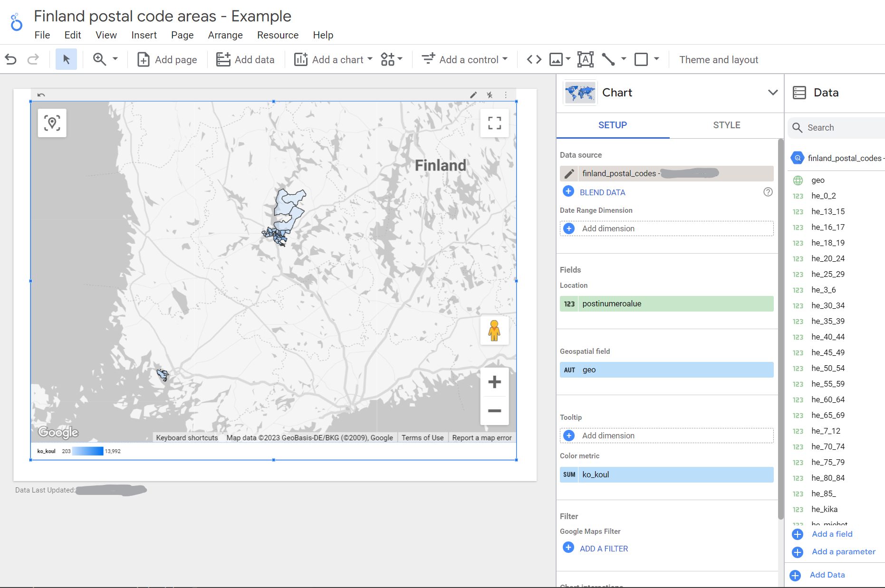Click the world map chart type thumbnail
The width and height of the screenshot is (885, 588).
pos(580,93)
